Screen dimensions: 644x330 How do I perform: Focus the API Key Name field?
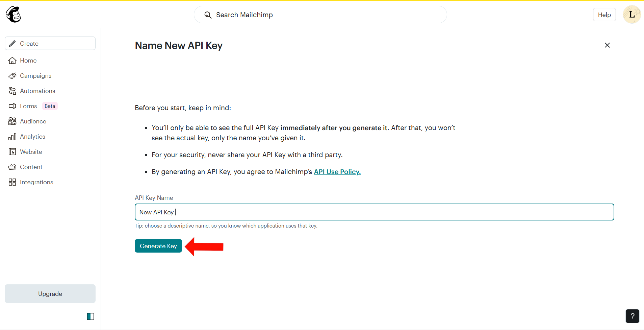tap(374, 212)
